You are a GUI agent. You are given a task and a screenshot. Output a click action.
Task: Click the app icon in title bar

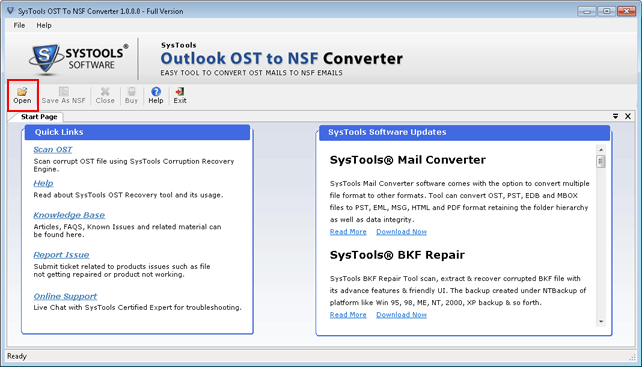tap(11, 11)
